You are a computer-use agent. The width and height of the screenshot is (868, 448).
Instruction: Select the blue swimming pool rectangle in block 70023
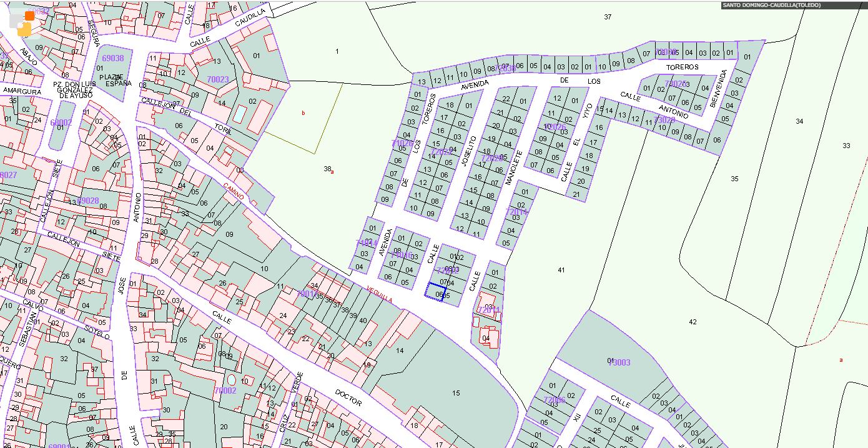point(239,114)
